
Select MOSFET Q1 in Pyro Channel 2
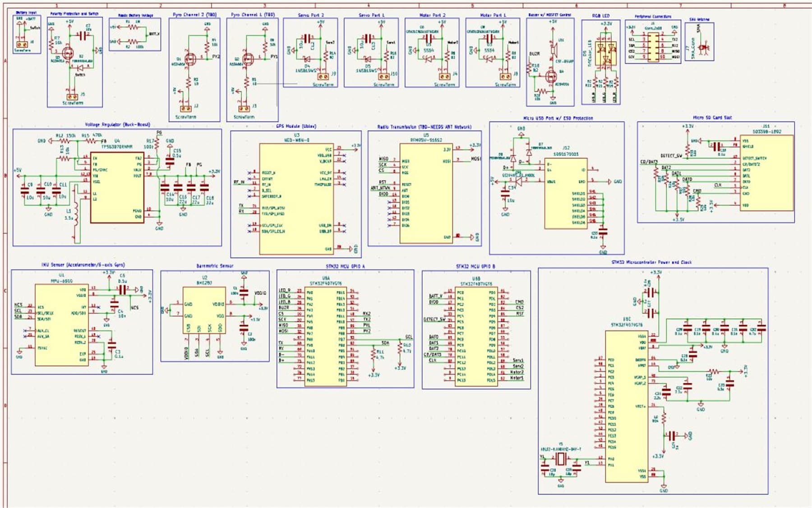pyautogui.click(x=189, y=59)
